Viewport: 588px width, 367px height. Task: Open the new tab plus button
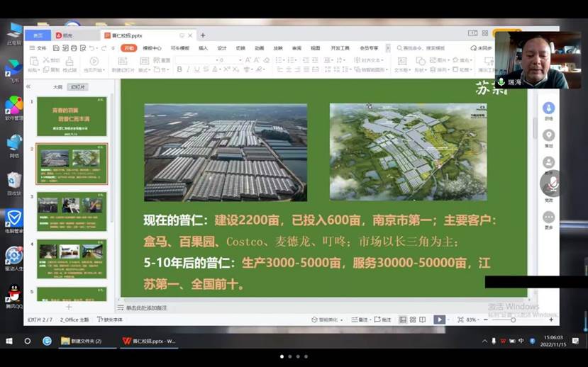(x=203, y=35)
